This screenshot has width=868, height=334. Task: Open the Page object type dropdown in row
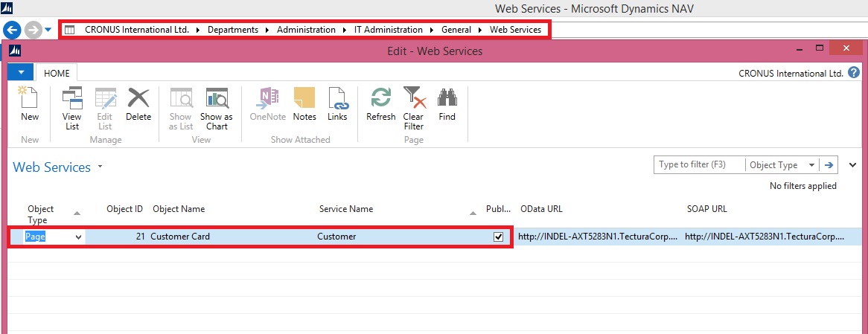[79, 237]
